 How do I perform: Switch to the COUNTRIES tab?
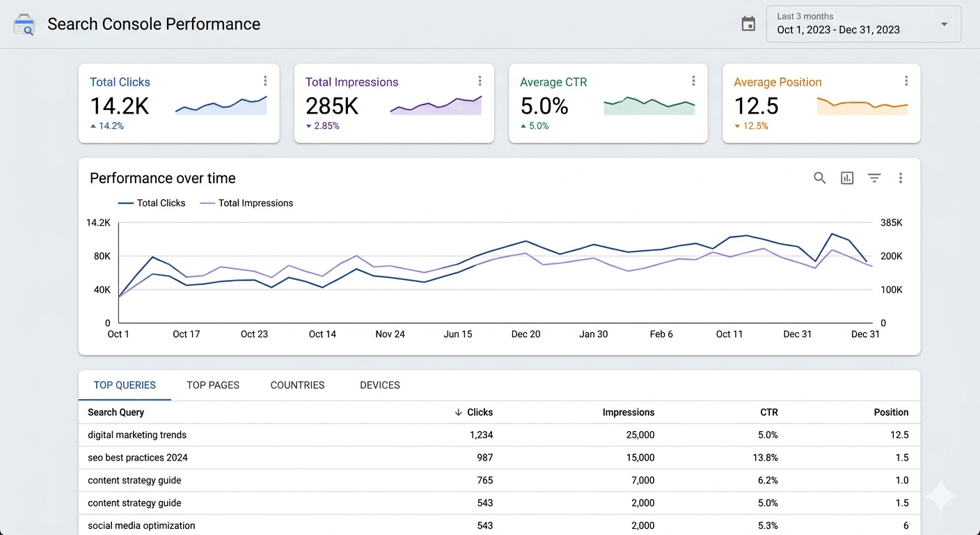coord(297,385)
